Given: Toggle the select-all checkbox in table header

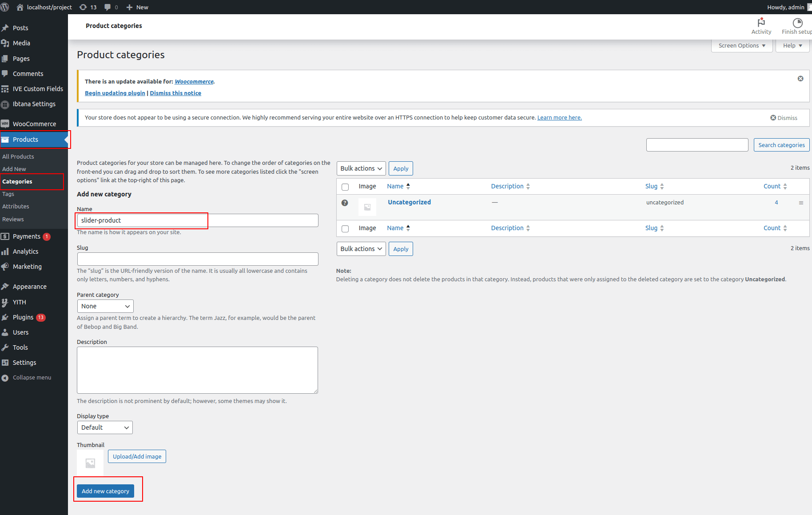Looking at the screenshot, I should 345,187.
